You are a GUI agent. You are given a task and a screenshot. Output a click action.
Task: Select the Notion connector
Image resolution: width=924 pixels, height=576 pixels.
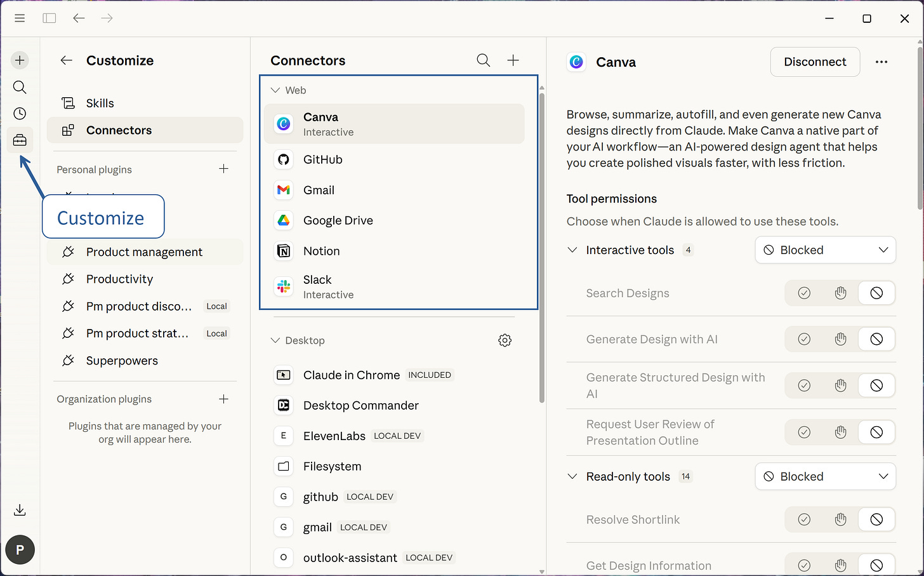click(x=322, y=251)
